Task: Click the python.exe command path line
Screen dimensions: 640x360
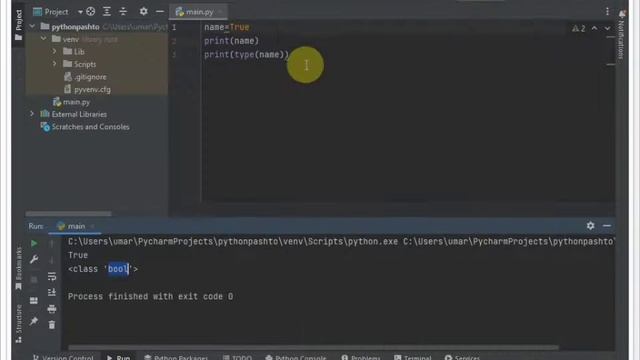Action: click(341, 242)
